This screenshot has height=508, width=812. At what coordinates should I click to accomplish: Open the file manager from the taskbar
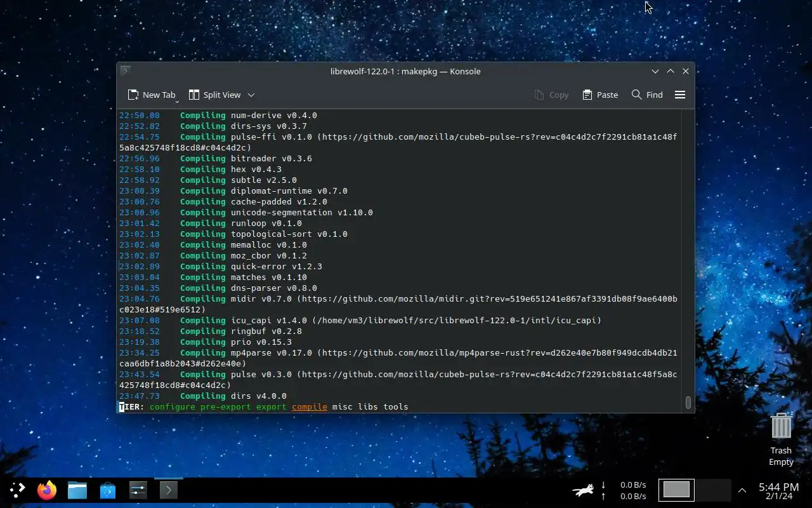point(77,490)
